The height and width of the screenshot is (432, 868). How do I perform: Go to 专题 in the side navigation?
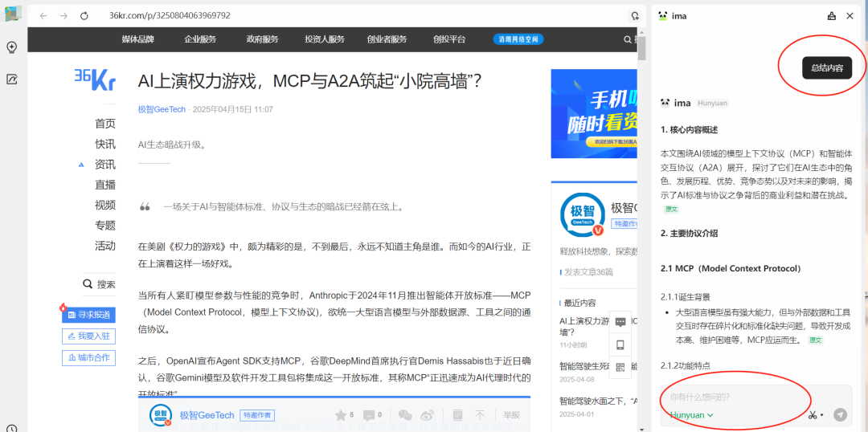(105, 225)
